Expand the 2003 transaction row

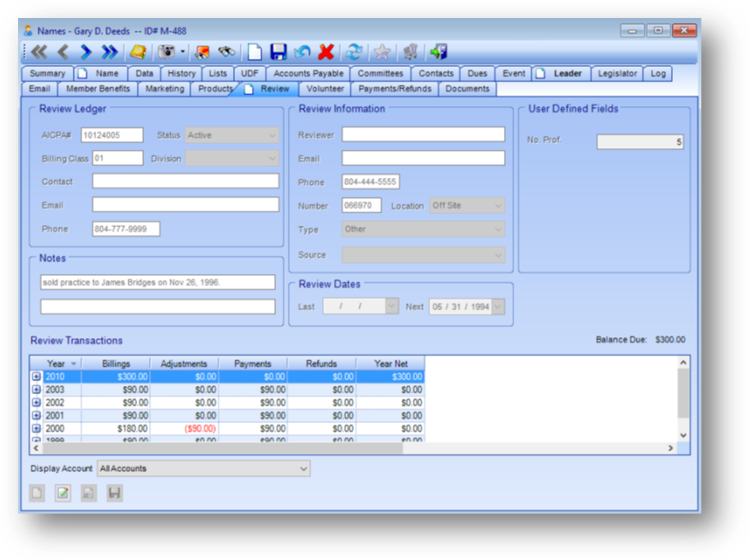click(36, 390)
